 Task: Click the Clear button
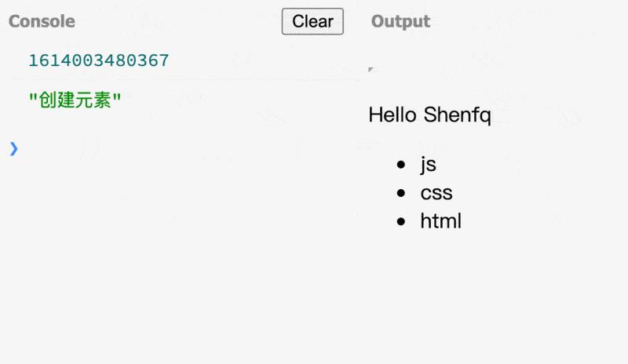pyautogui.click(x=312, y=21)
